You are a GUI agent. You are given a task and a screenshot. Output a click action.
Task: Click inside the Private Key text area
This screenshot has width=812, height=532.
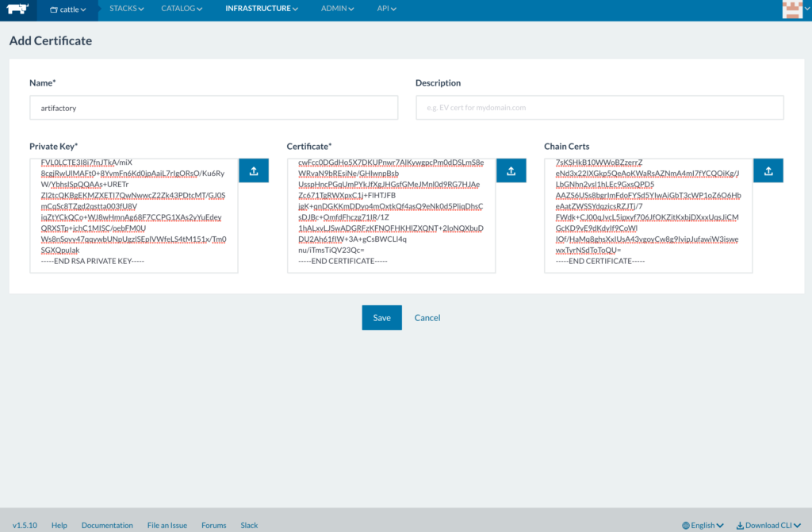click(x=133, y=215)
